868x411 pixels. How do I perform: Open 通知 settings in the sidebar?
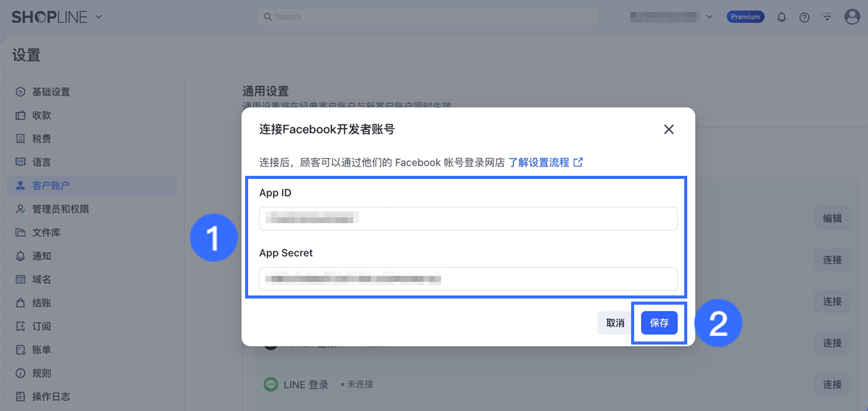pyautogui.click(x=41, y=256)
